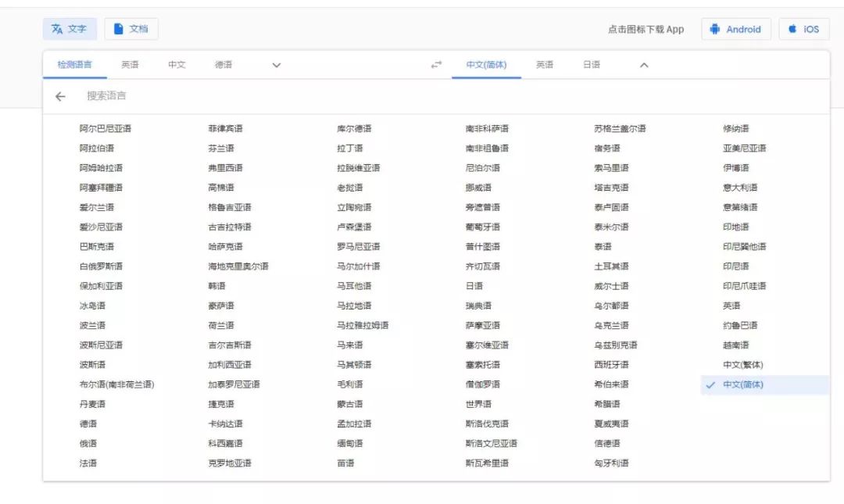The image size is (844, 504).
Task: Select 法语 from the language list
Action: (x=88, y=463)
